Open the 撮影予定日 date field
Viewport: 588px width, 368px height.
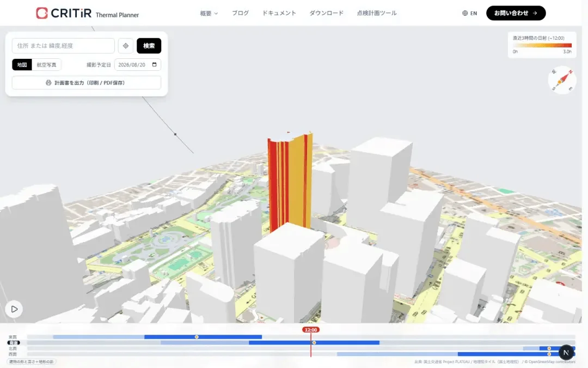138,64
